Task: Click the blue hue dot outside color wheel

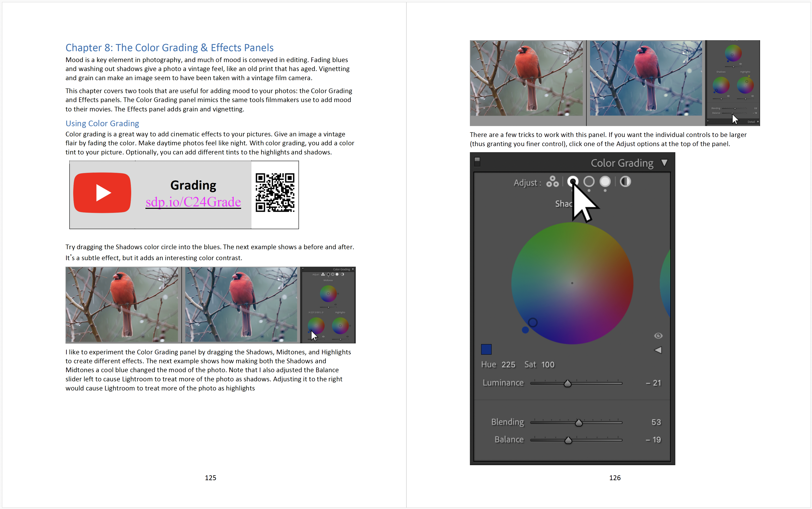Action: pos(525,330)
